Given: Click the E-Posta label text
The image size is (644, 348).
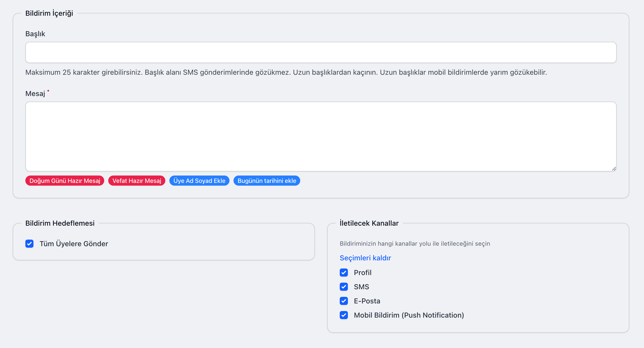Looking at the screenshot, I should 367,301.
